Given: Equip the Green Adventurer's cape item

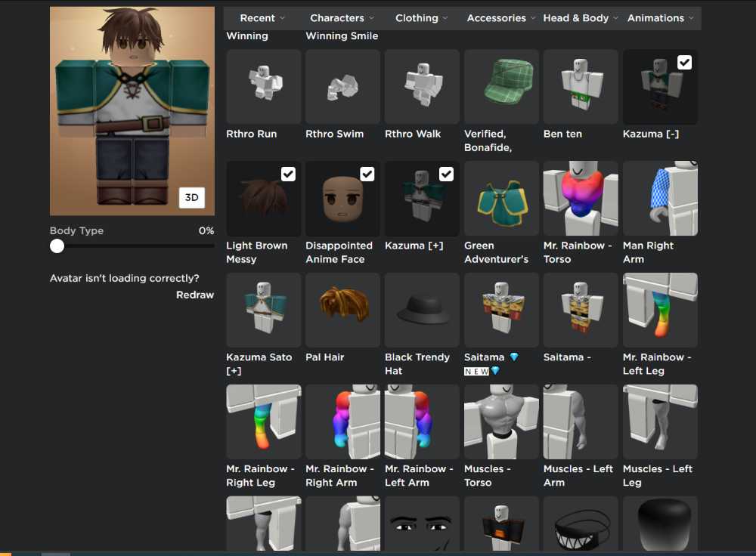Looking at the screenshot, I should tap(501, 199).
